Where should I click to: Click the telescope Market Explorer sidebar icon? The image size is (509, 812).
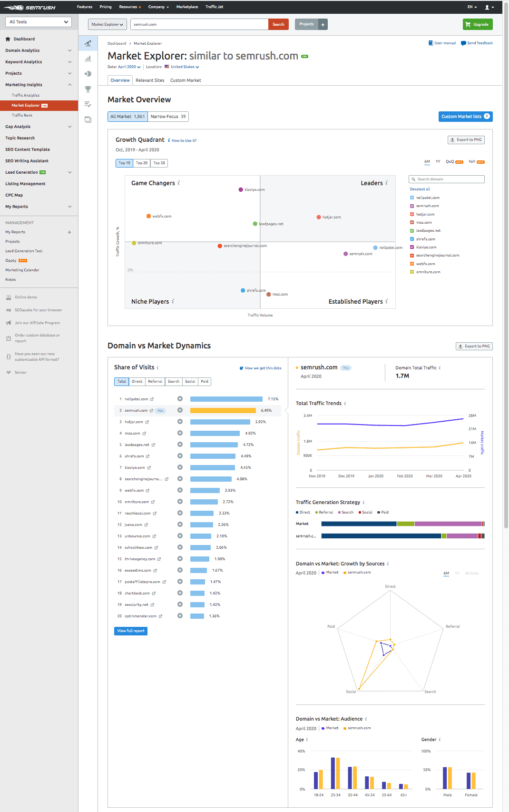(x=88, y=43)
